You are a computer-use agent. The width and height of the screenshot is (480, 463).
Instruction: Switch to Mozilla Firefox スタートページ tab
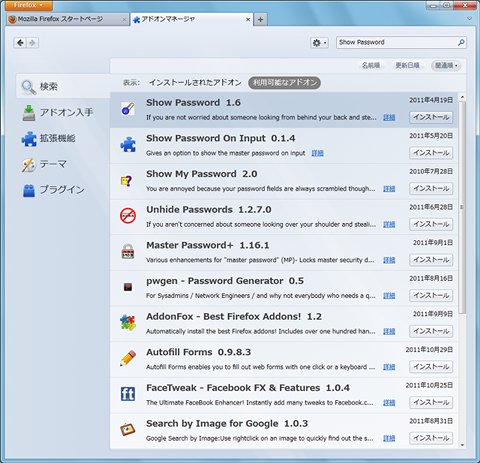pos(67,19)
